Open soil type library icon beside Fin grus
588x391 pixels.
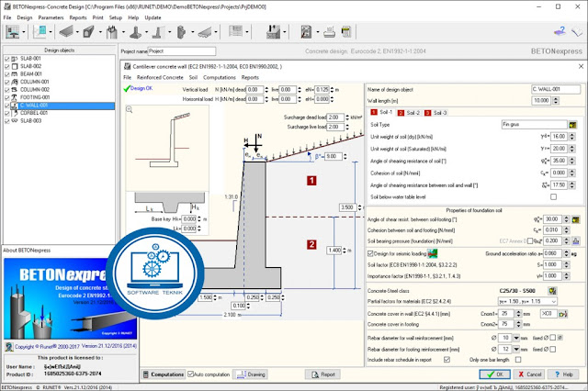pyautogui.click(x=572, y=125)
